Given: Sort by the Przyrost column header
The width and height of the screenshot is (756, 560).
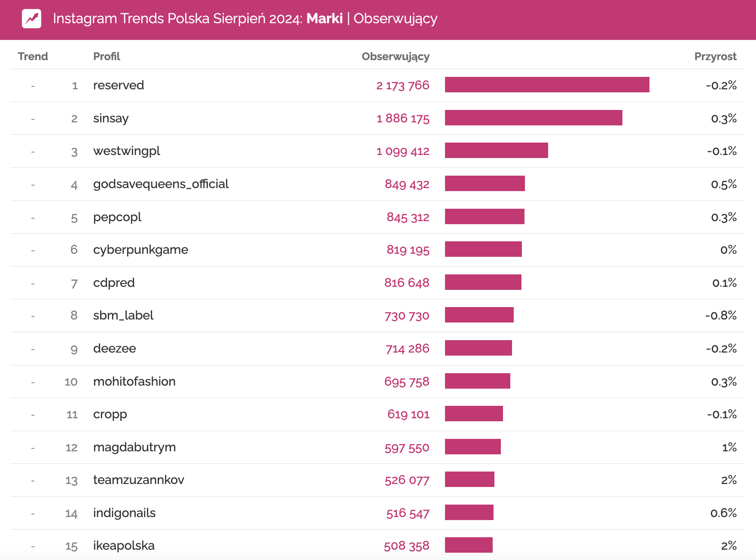Looking at the screenshot, I should pyautogui.click(x=715, y=57).
